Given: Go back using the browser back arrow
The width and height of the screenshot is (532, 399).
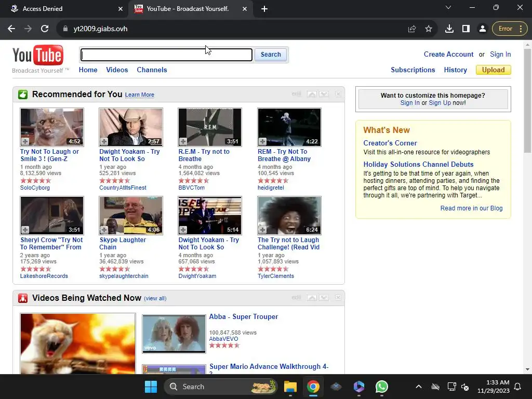Looking at the screenshot, I should click(11, 29).
